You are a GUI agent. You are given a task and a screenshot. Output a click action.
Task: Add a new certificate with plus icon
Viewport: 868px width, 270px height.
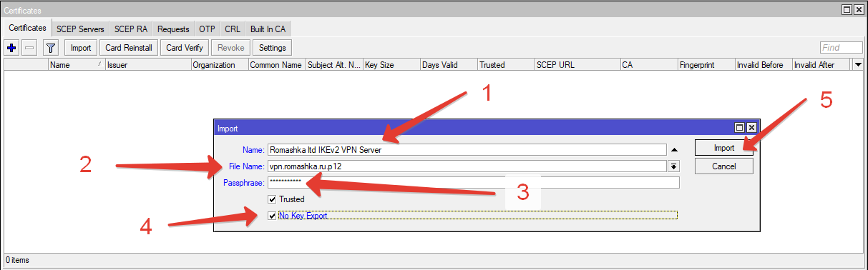click(x=11, y=48)
